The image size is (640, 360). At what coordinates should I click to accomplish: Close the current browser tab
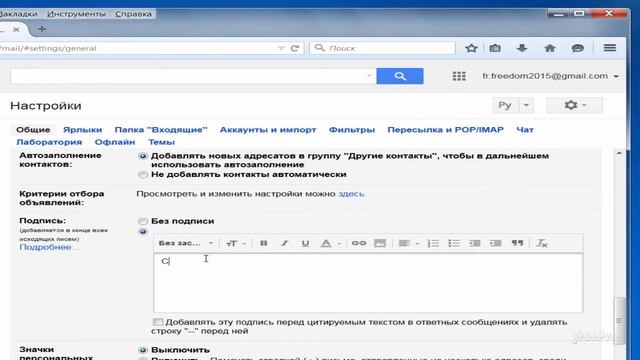coord(16,29)
